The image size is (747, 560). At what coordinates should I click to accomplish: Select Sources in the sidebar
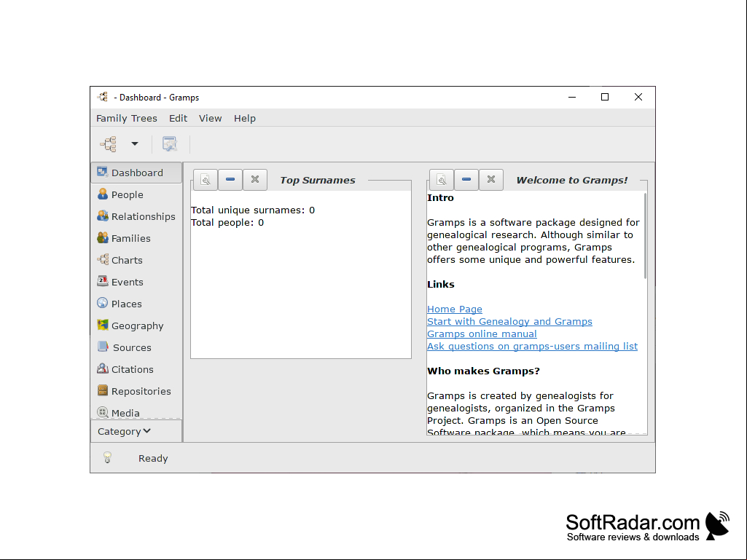coord(136,347)
